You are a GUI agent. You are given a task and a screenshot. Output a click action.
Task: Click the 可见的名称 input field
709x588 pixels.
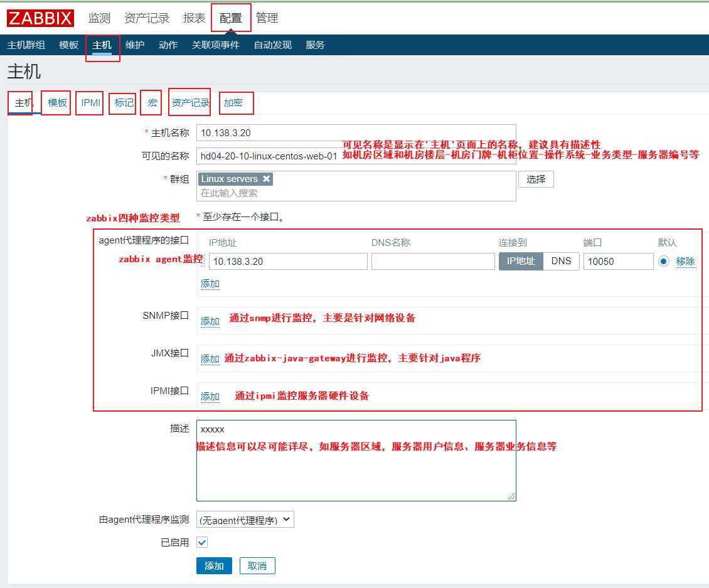click(x=356, y=156)
